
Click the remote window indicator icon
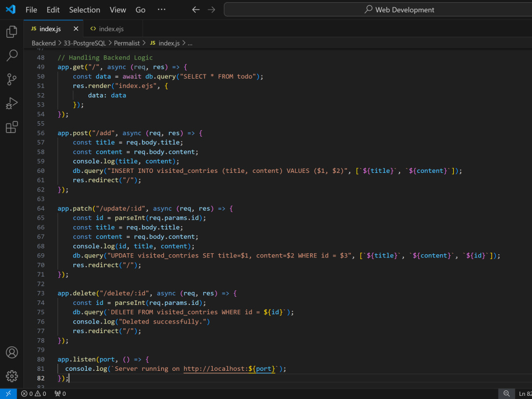(x=8, y=394)
